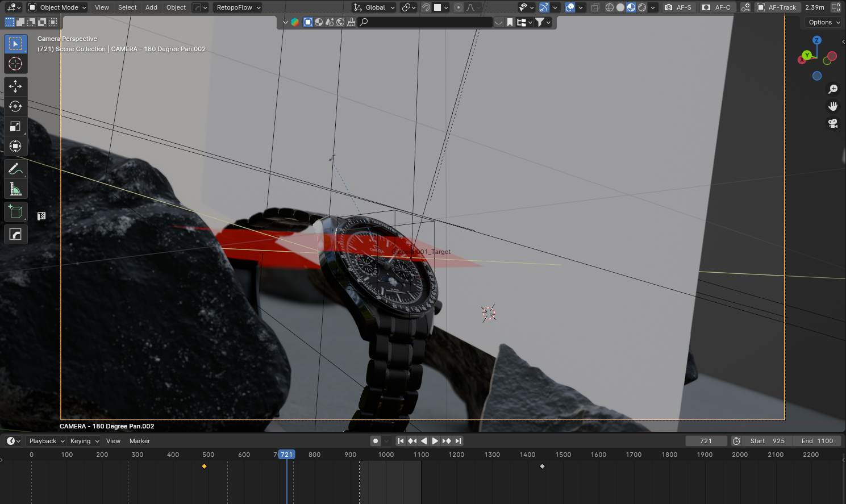Viewport: 846px width, 504px height.
Task: Toggle snapping magnet icon
Action: (x=426, y=7)
